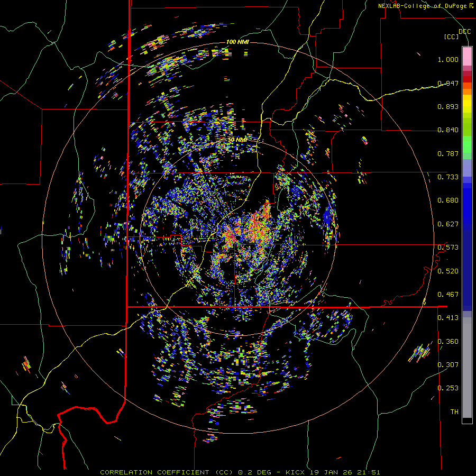Click the 0.787 legend value
476x476 pixels.
tap(448, 153)
